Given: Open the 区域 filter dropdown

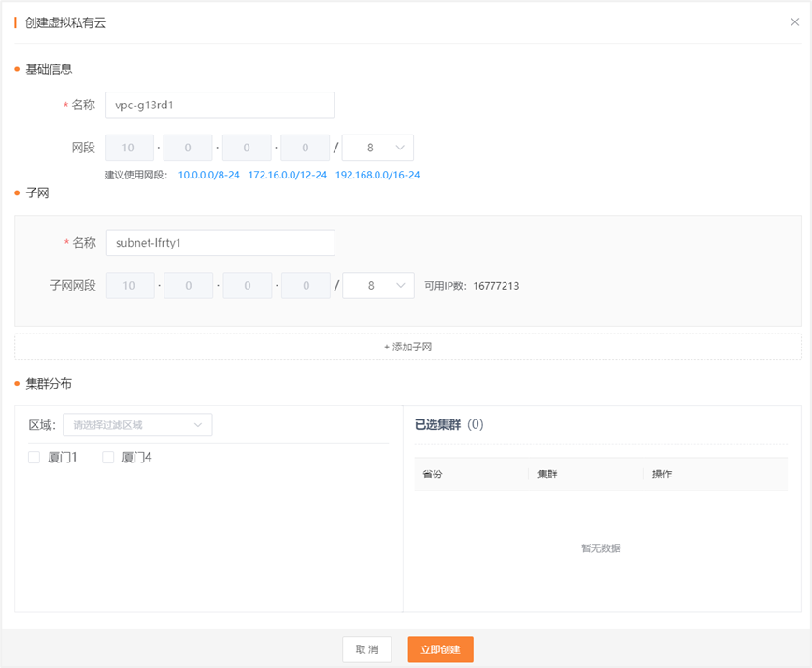Looking at the screenshot, I should coord(137,424).
